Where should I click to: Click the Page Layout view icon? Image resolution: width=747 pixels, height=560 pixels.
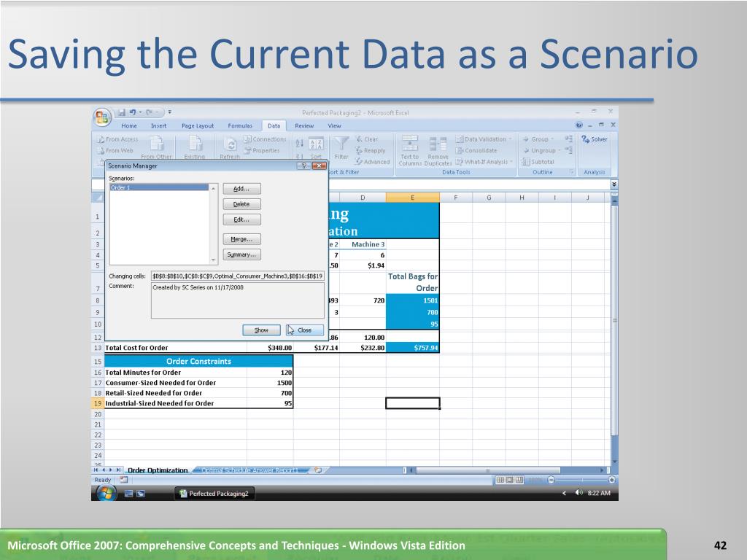point(509,480)
